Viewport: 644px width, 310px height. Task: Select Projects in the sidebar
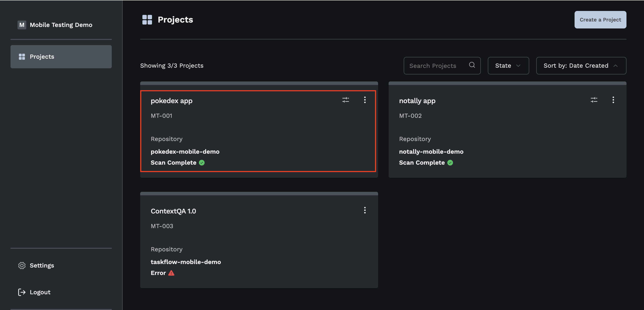(x=61, y=57)
